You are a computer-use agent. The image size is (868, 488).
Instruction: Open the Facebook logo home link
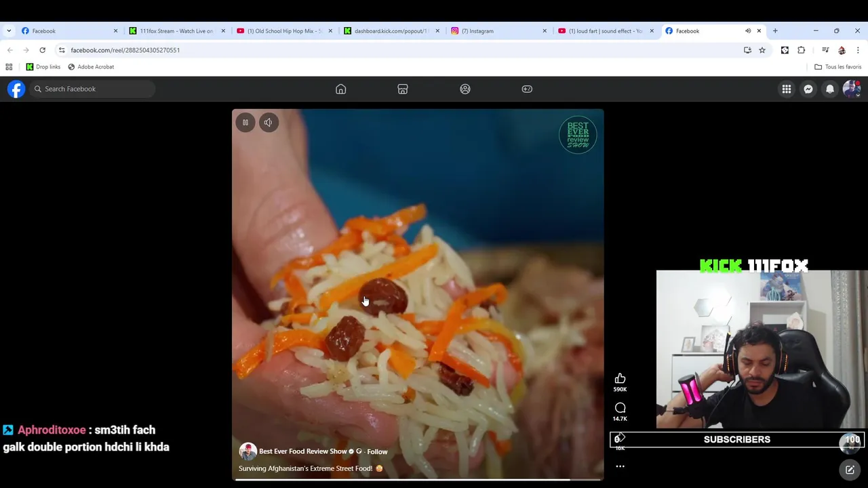point(16,89)
